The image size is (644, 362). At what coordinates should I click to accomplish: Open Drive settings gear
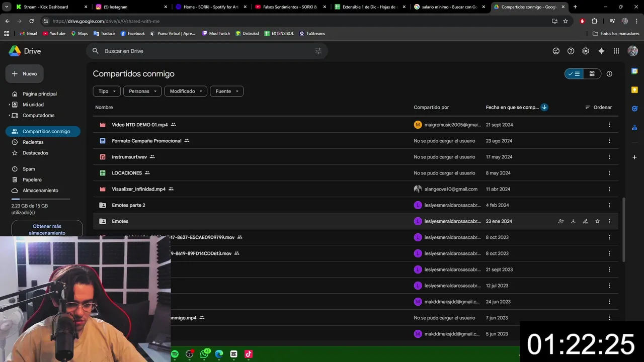coord(586,51)
